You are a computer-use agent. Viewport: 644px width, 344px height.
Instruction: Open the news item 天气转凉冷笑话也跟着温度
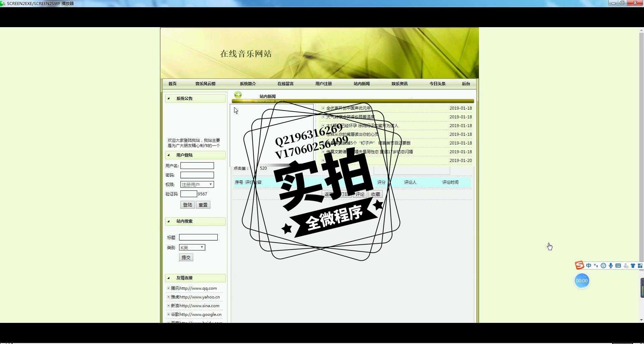(350, 117)
